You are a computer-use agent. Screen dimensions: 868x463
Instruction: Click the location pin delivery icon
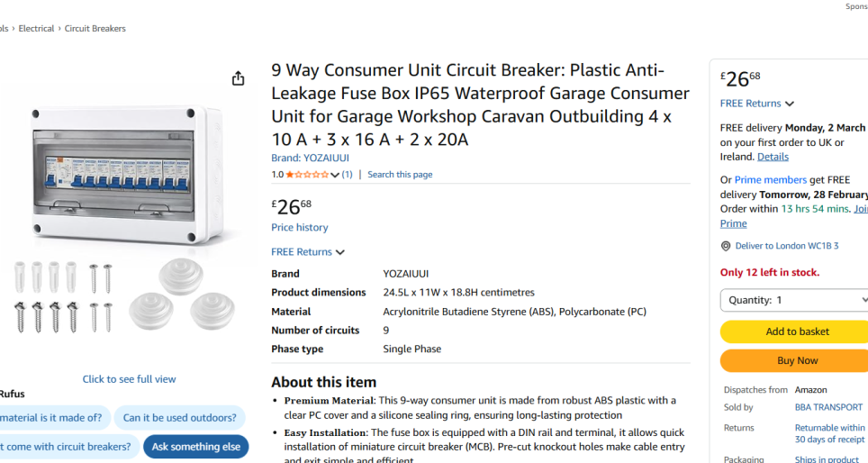click(x=726, y=246)
